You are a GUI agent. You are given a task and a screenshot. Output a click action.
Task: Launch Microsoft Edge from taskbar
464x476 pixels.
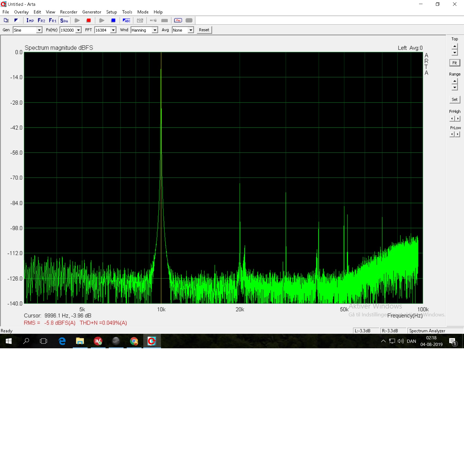[62, 341]
